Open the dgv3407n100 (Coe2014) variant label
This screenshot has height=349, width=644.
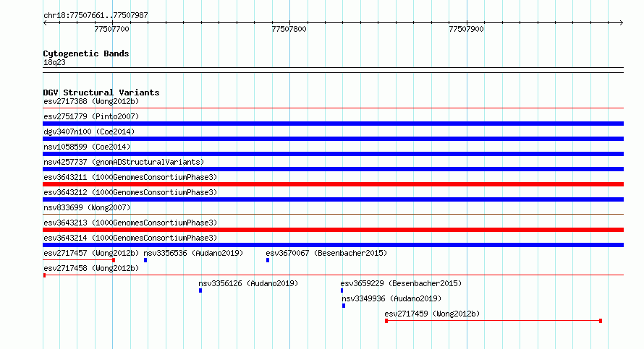[x=89, y=132]
